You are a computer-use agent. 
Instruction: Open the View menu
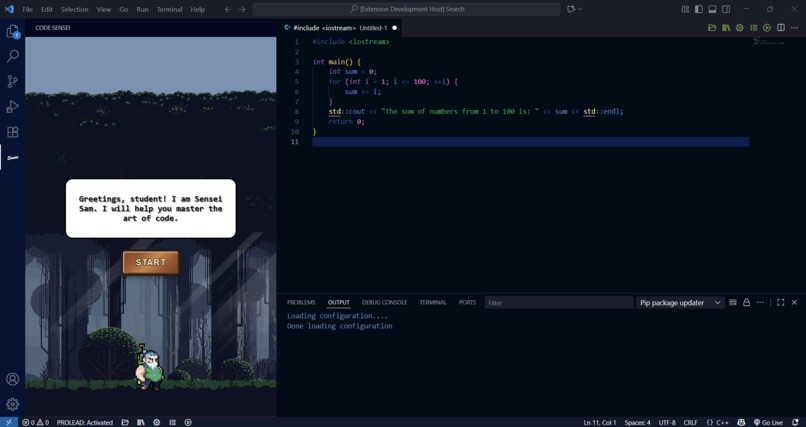click(x=104, y=9)
